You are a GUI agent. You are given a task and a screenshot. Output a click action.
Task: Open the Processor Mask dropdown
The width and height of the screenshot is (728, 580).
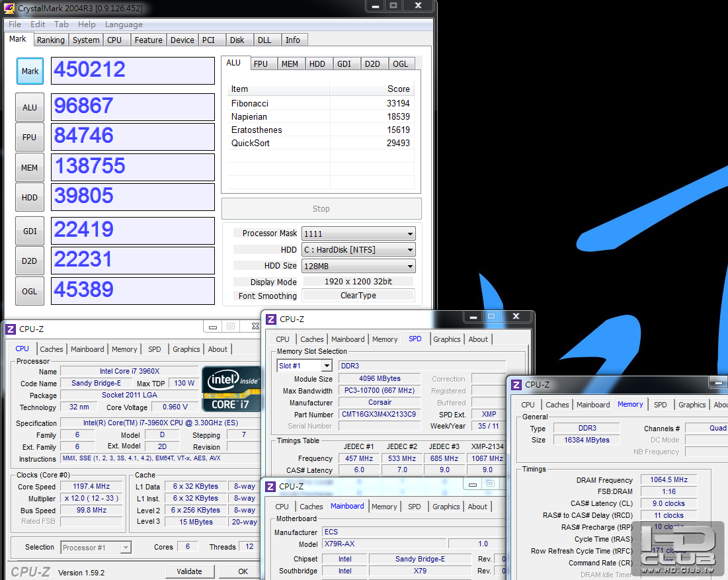[x=358, y=233]
